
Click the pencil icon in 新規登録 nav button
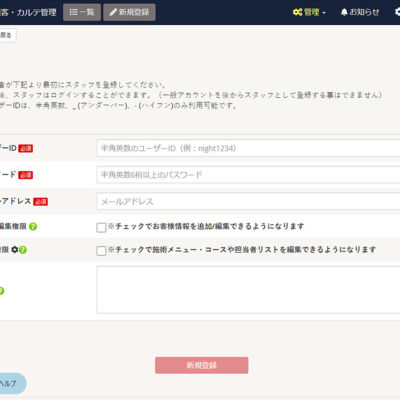[x=113, y=12]
